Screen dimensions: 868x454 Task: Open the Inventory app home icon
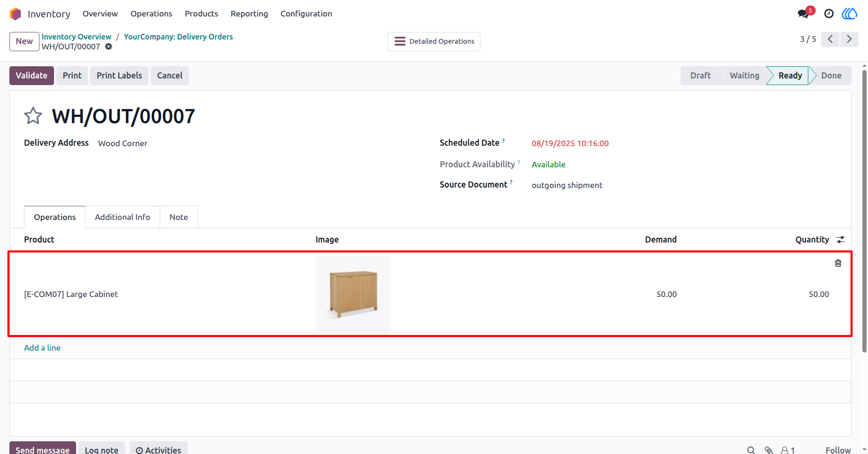click(15, 14)
